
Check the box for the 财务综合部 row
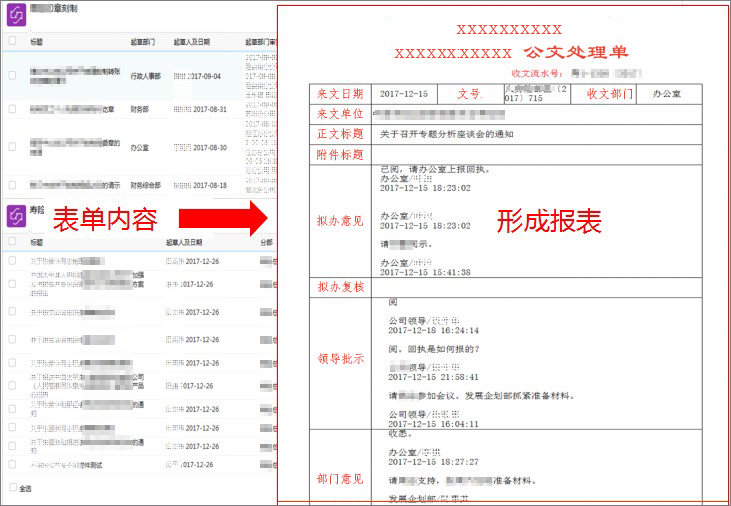tap(12, 185)
